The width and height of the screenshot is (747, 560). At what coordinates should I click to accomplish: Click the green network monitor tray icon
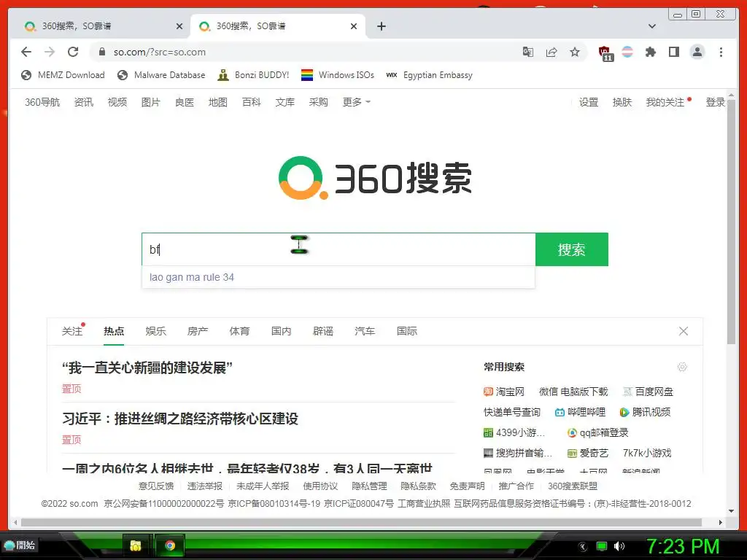click(602, 546)
